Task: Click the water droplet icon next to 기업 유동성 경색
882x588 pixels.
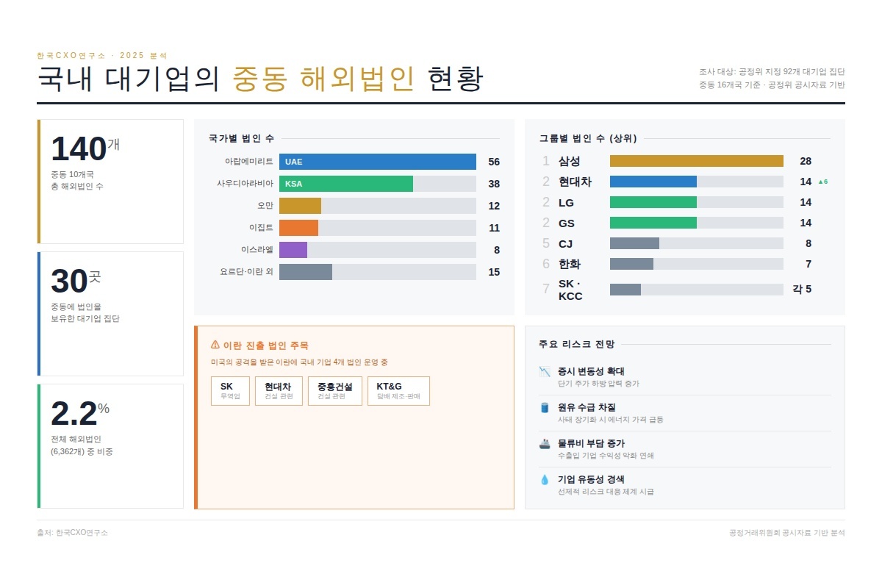Action: [545, 480]
